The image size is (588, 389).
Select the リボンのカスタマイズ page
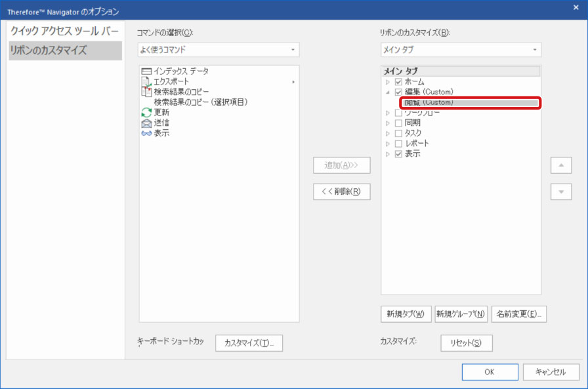click(x=65, y=51)
